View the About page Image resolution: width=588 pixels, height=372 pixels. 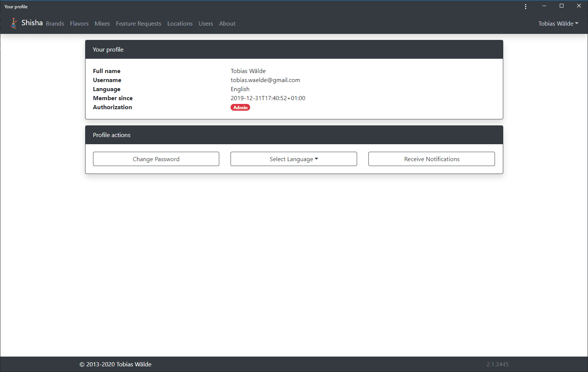(227, 24)
